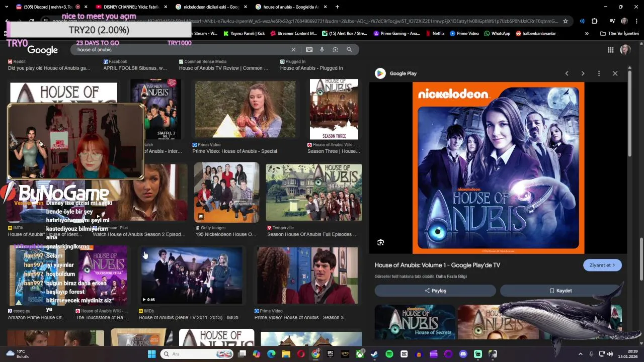The height and width of the screenshot is (362, 644).
Task: Open the Prime Video House of Anubis Special image
Action: pyautogui.click(x=246, y=109)
